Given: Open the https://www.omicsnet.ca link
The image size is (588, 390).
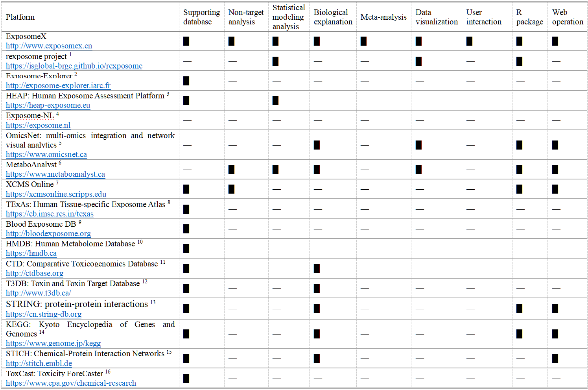Looking at the screenshot, I should tap(46, 154).
